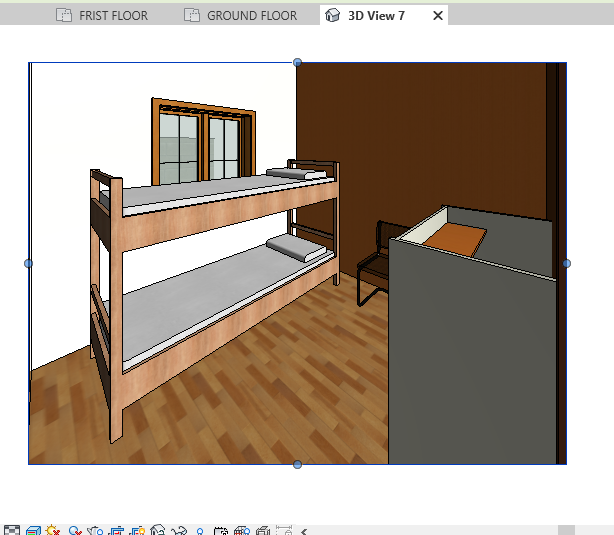Click the top crop region handle

click(297, 62)
